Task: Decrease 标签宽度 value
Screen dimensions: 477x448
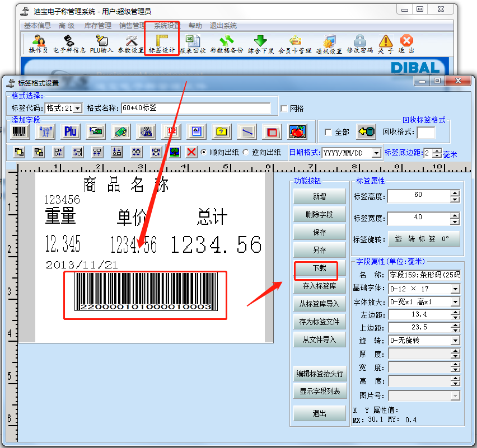Action: 455,221
